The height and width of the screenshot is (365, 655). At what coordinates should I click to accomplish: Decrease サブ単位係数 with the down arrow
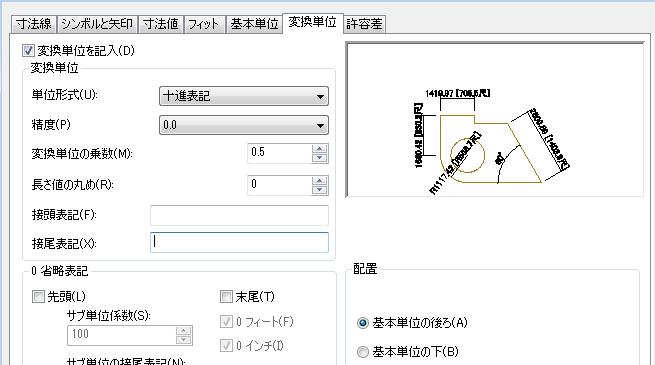(183, 340)
